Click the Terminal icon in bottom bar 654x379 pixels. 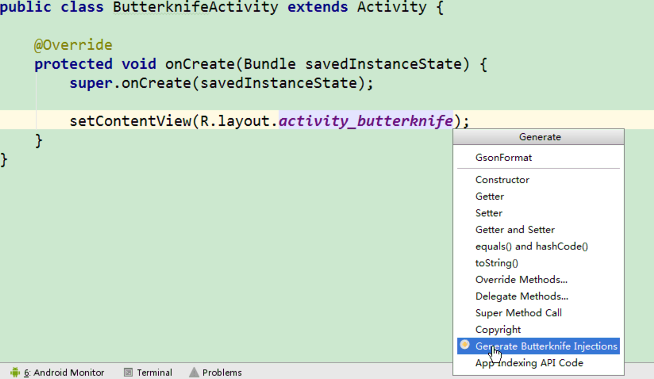tap(128, 372)
